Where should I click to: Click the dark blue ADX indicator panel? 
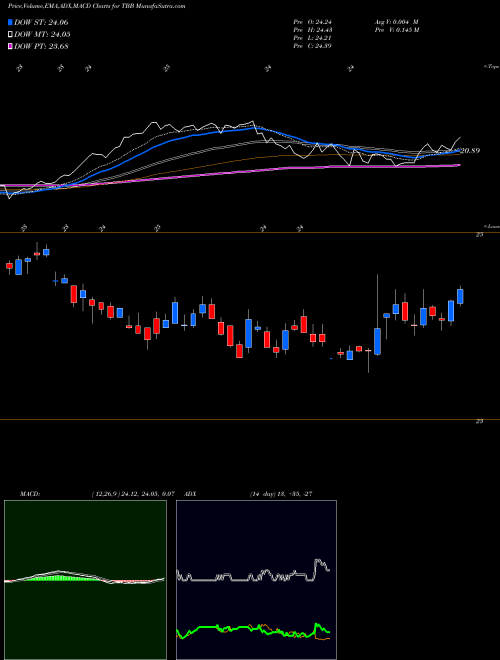pos(256,580)
